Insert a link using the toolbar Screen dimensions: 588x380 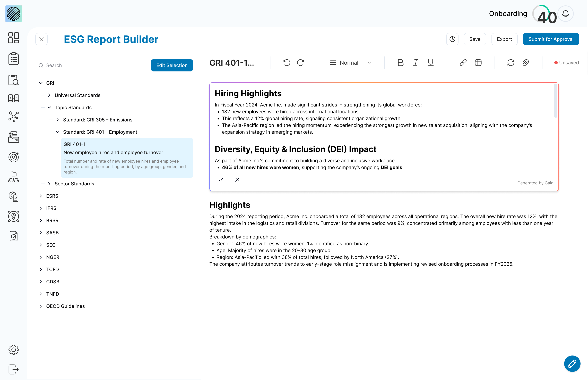tap(463, 63)
